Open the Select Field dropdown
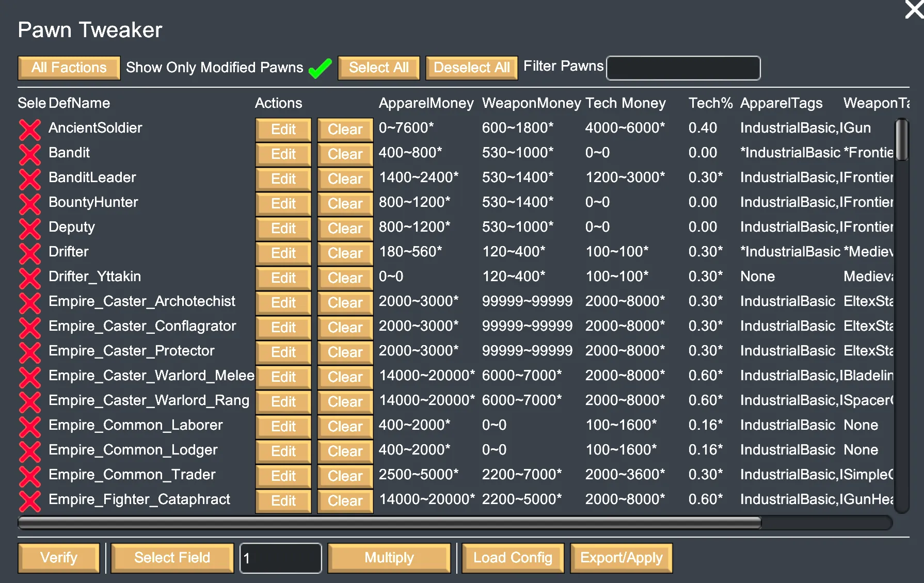 [172, 558]
